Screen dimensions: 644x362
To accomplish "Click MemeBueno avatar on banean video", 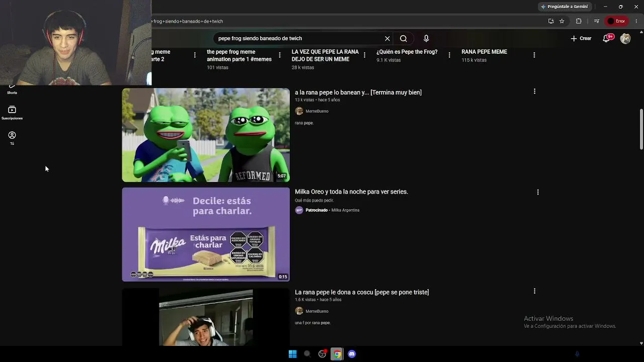I will pos(299,111).
